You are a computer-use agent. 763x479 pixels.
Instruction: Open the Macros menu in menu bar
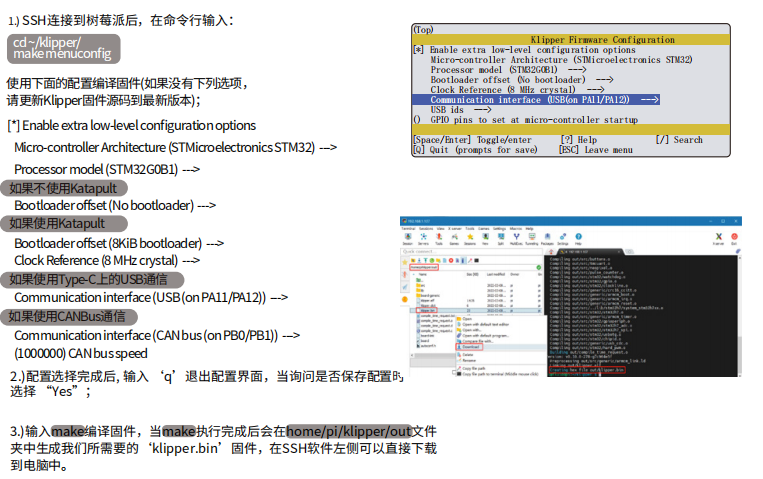[x=515, y=228]
